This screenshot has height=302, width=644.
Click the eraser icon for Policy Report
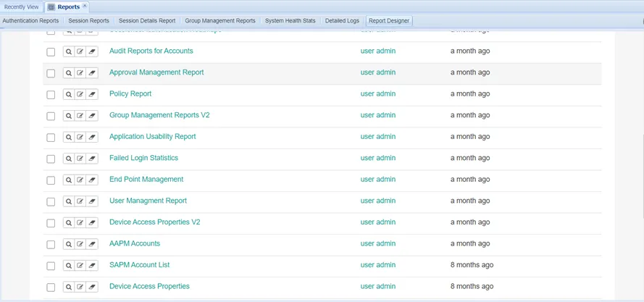pyautogui.click(x=92, y=94)
